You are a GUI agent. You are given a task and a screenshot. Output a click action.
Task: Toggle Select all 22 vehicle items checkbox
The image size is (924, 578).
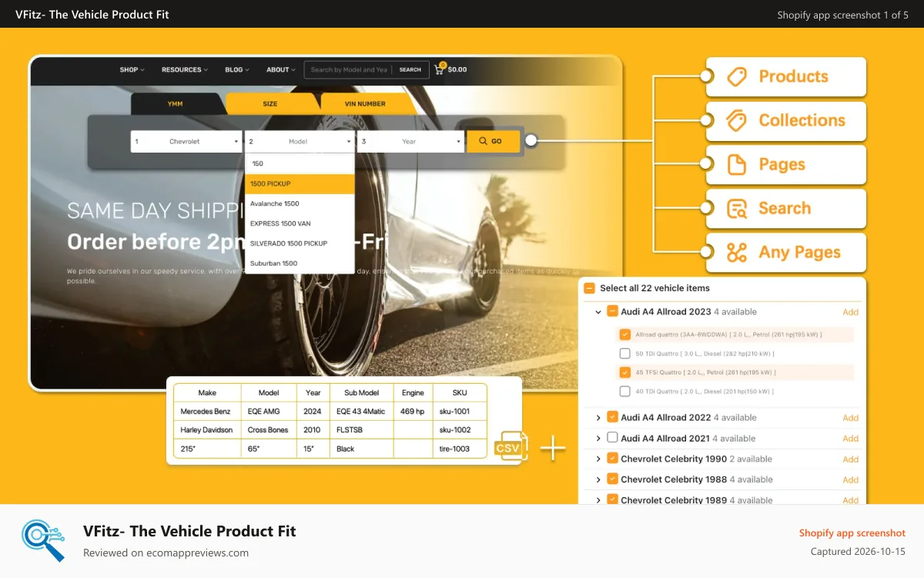coord(589,288)
